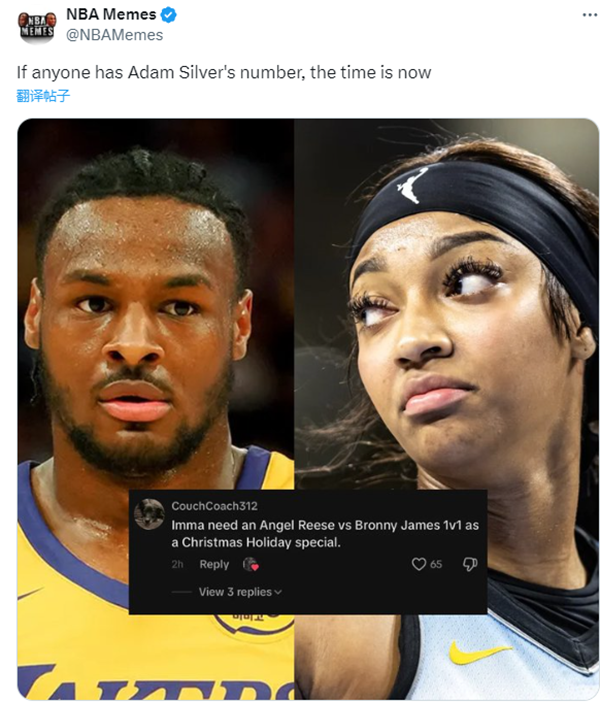The height and width of the screenshot is (703, 600).
Task: Click the 2h comment timestamp
Action: 177,564
